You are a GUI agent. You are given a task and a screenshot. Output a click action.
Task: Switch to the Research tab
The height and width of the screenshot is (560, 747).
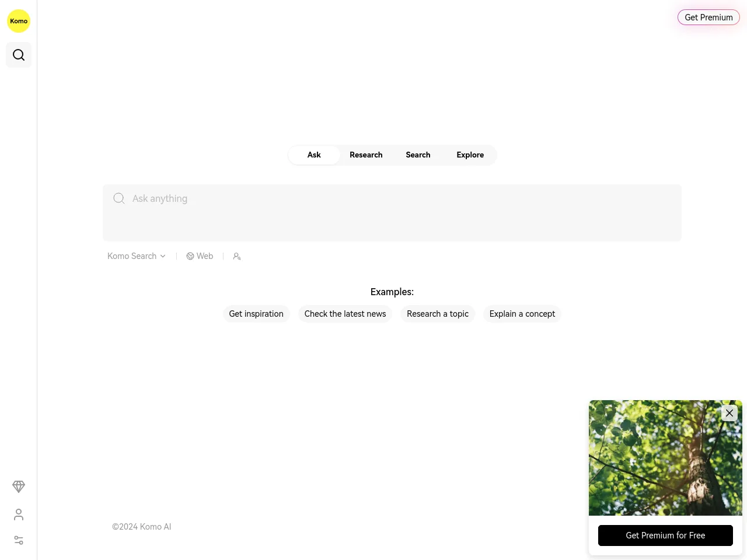coord(366,155)
